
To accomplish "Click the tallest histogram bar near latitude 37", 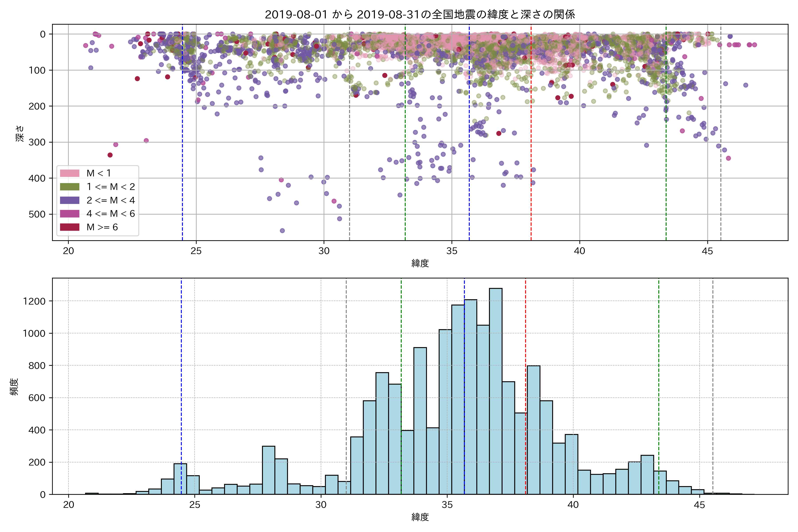I will click(x=496, y=390).
